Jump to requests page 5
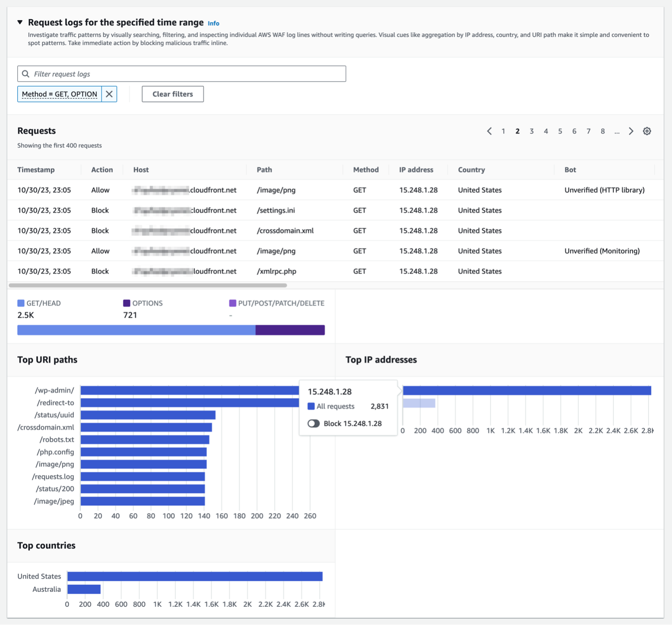Screen dimensions: 672x626 560,131
